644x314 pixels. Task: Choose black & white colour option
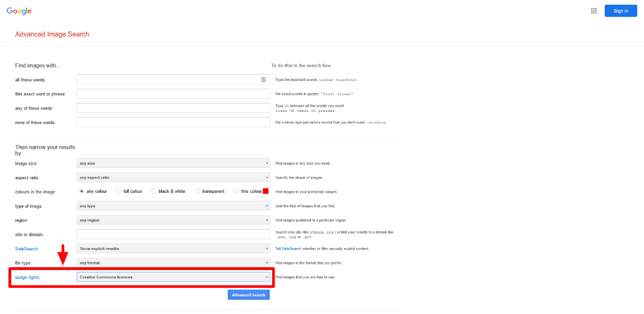[x=153, y=191]
